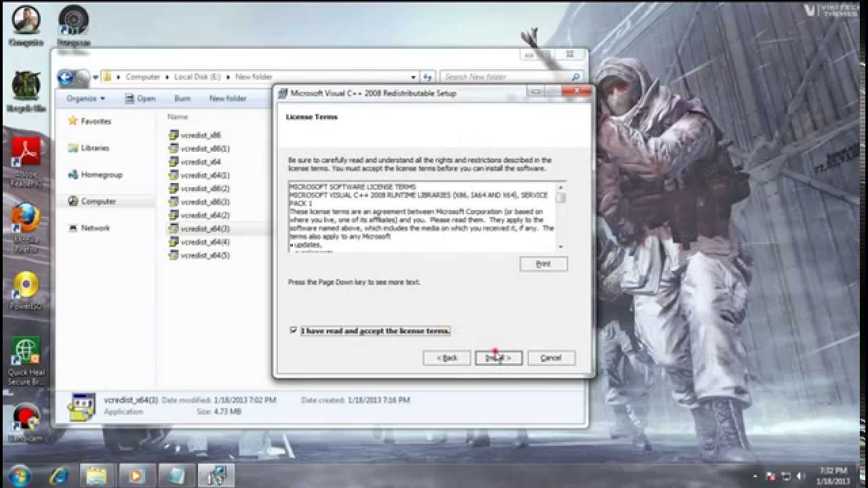
Task: Toggle the accept license terms checkbox
Action: (x=294, y=331)
